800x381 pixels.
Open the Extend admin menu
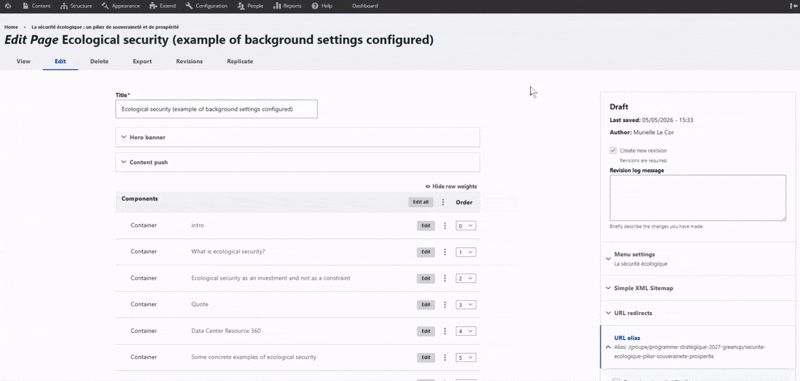click(x=163, y=6)
